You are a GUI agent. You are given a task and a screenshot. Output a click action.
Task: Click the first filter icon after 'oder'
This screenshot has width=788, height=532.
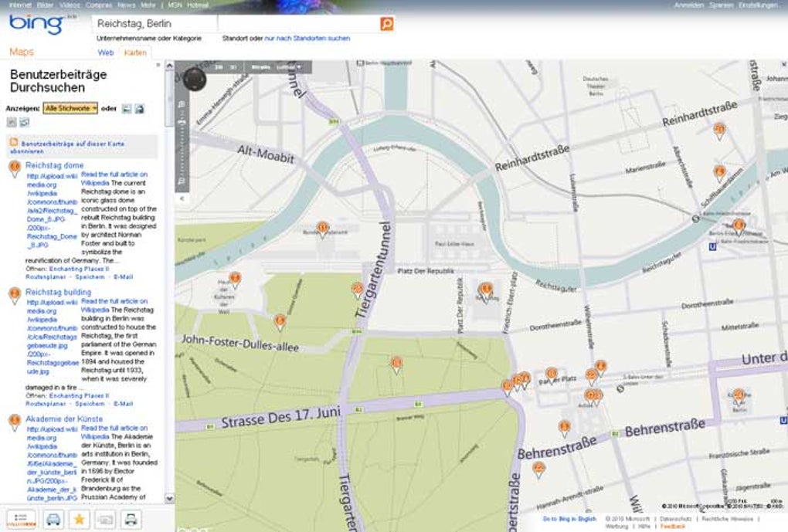coord(127,109)
